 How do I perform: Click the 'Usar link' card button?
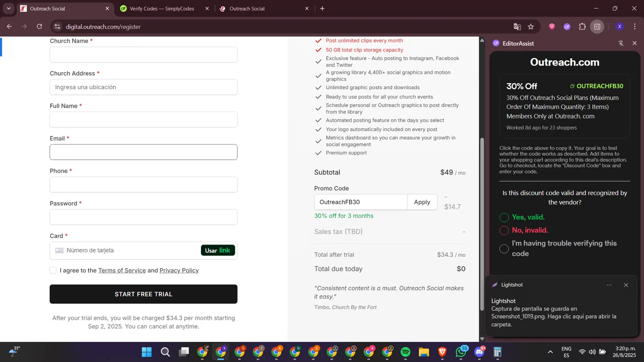[218, 250]
